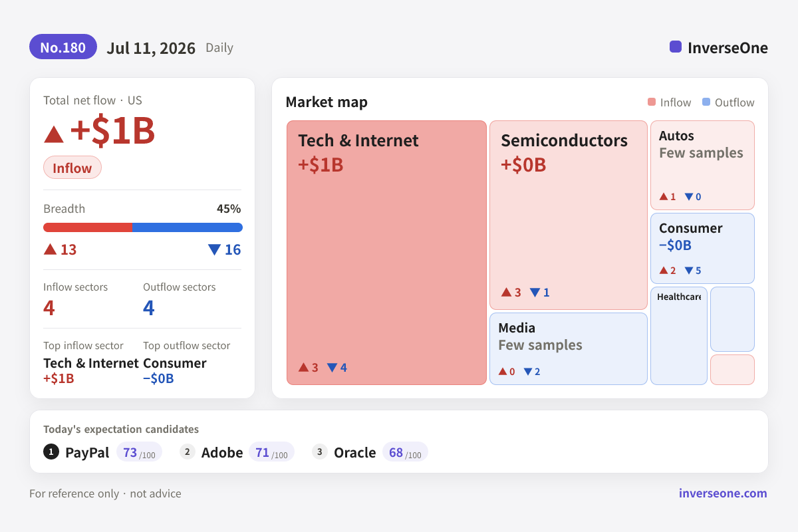Open the Media sector tile
This screenshot has width=798, height=532.
[569, 348]
